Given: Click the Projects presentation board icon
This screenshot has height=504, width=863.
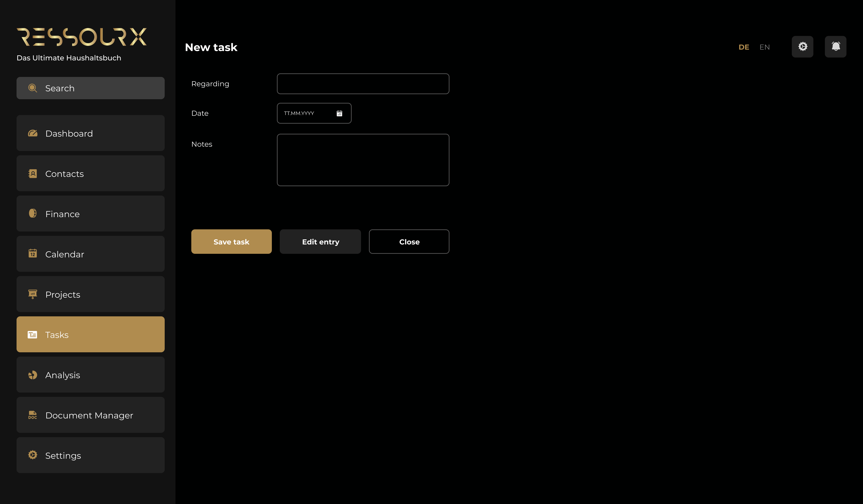Looking at the screenshot, I should tap(33, 294).
